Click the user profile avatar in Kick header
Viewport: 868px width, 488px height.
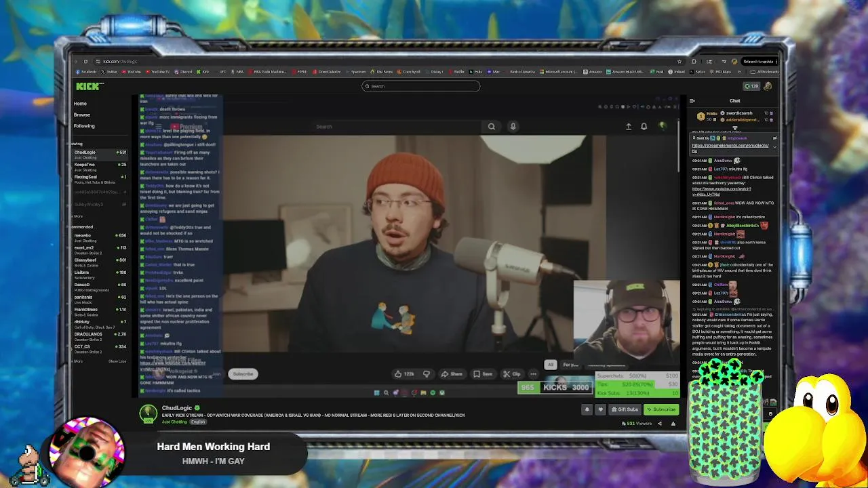click(x=768, y=86)
